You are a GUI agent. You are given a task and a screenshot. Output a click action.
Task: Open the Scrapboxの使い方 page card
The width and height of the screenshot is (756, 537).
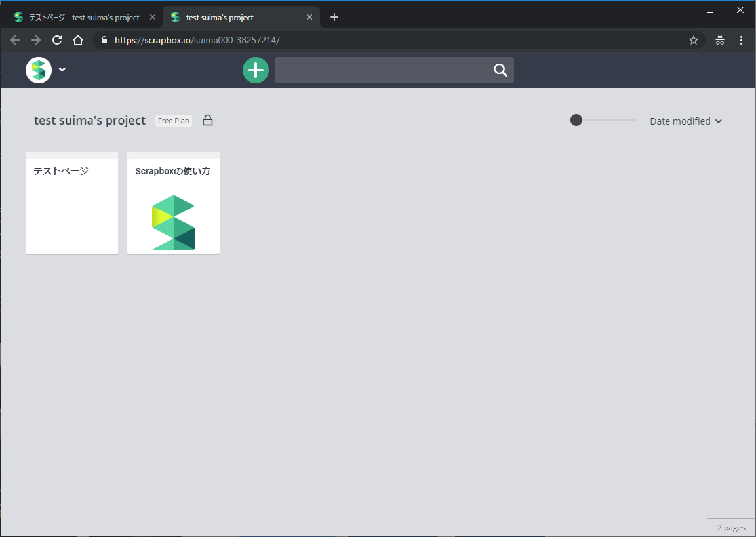pyautogui.click(x=173, y=203)
